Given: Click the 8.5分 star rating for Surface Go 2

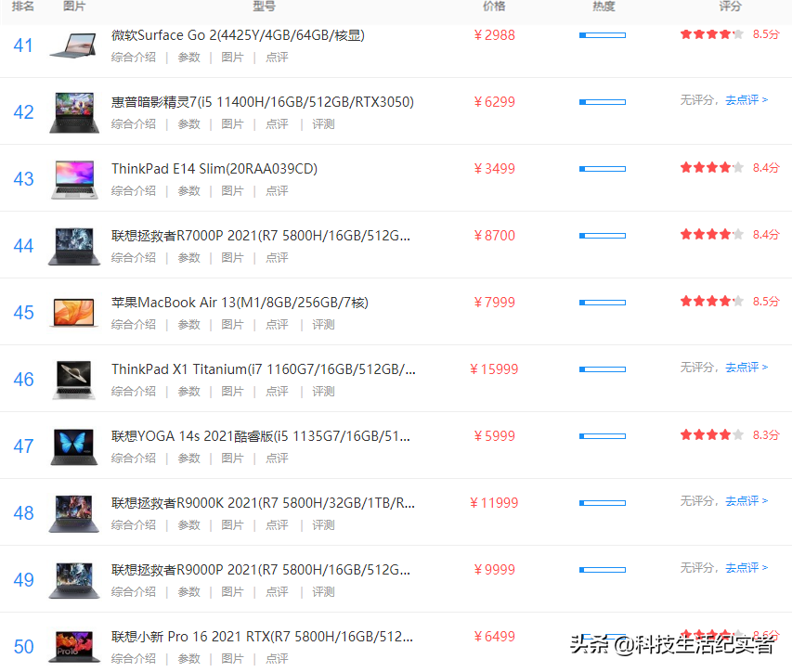Looking at the screenshot, I should tap(730, 34).
